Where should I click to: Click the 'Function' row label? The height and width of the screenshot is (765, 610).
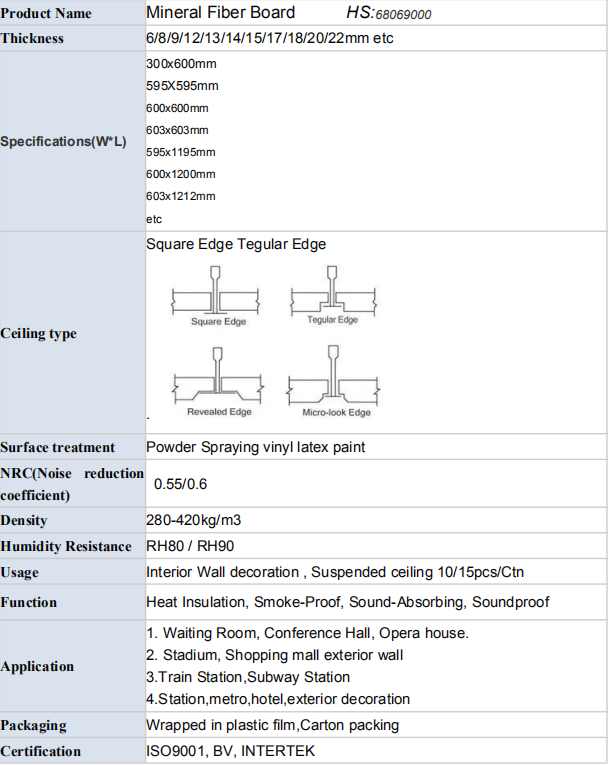coord(29,603)
